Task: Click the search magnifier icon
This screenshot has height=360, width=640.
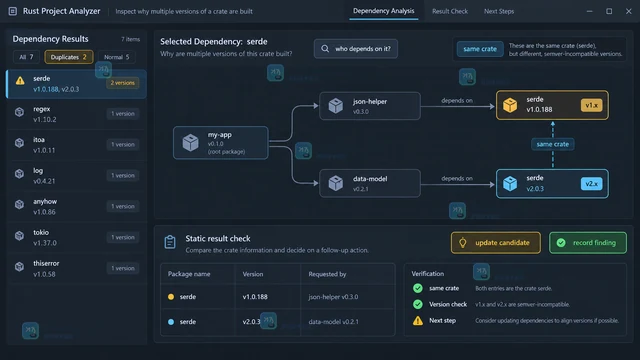Action: point(325,49)
